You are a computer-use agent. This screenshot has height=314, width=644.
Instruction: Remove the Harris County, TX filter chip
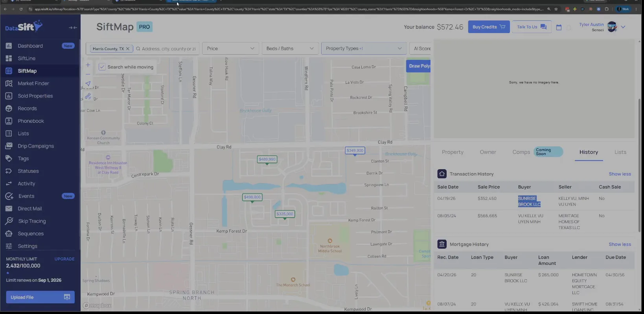click(127, 49)
